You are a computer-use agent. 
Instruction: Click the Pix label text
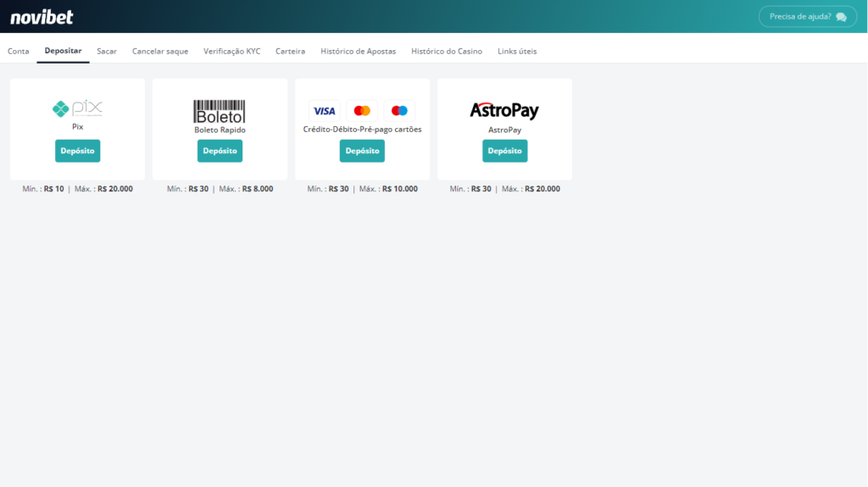(x=77, y=127)
